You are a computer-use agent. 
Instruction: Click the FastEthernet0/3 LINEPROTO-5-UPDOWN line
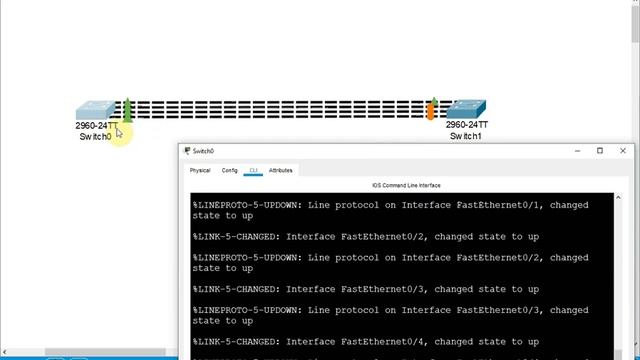391,316
